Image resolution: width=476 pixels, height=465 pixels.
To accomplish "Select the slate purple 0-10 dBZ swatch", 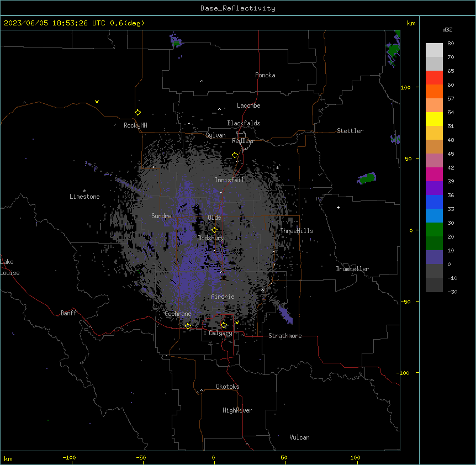I will (x=434, y=257).
